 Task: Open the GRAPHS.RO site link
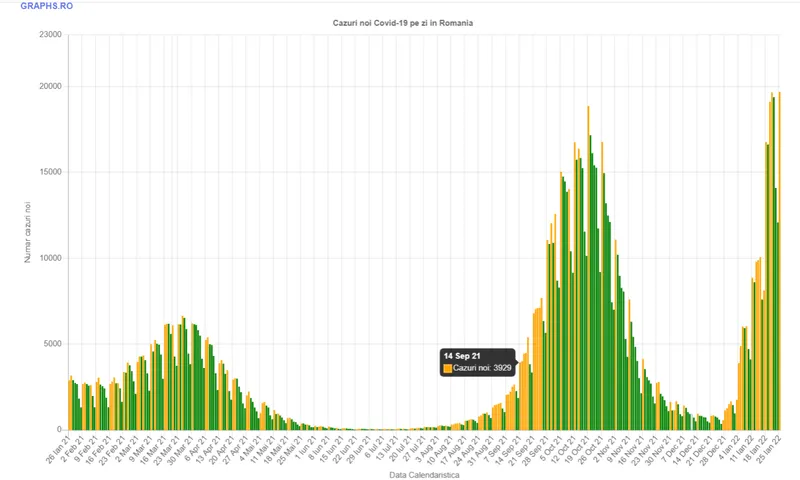[x=46, y=6]
